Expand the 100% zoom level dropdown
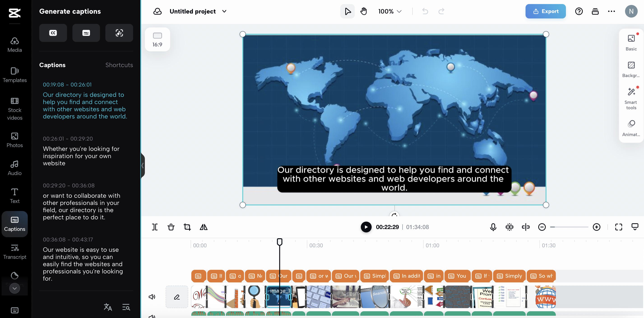The height and width of the screenshot is (318, 644). [x=389, y=11]
